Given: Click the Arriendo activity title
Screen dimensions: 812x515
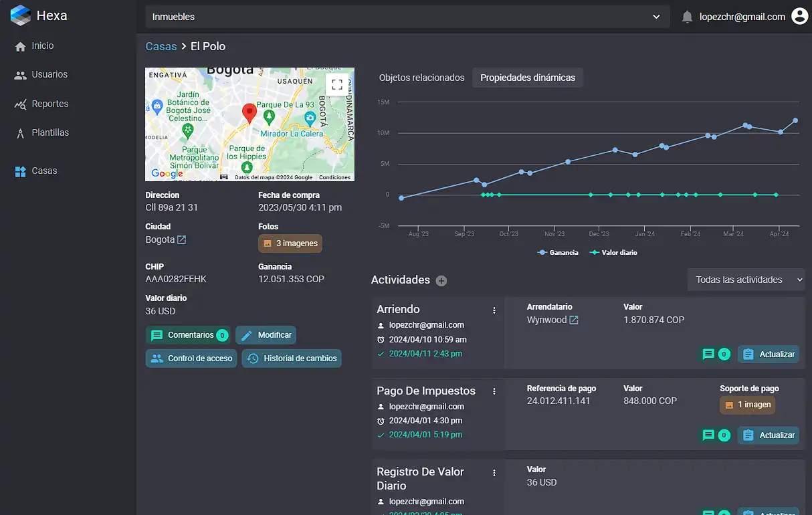Looking at the screenshot, I should pyautogui.click(x=398, y=309).
